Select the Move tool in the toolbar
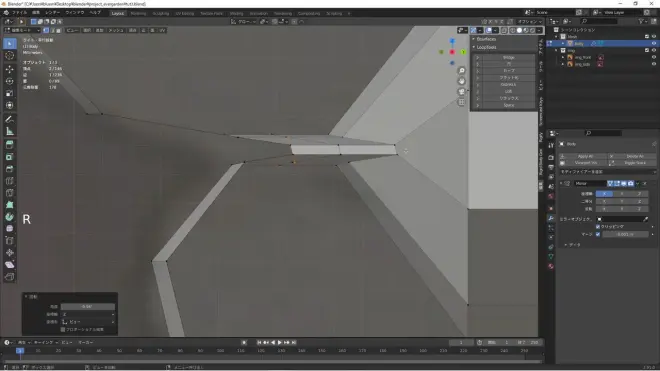 10,69
